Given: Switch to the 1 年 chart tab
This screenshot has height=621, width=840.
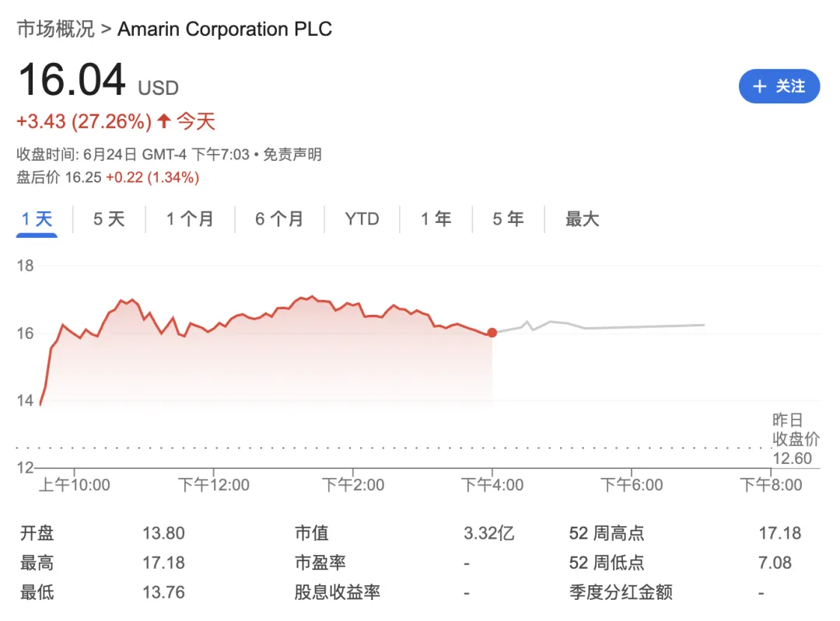Looking at the screenshot, I should tap(436, 219).
